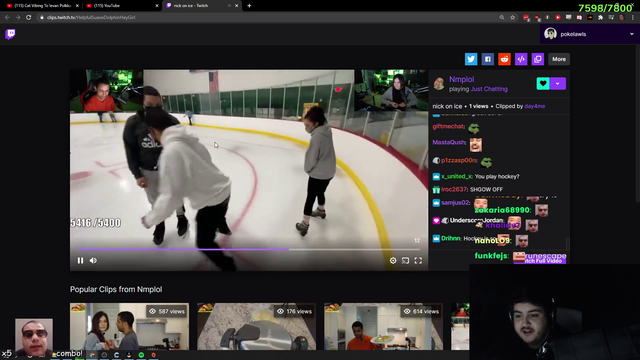Pause the clip playback

point(80,260)
